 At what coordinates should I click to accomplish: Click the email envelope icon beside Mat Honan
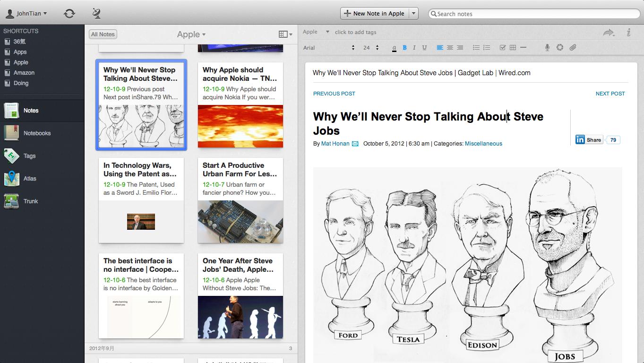click(x=355, y=144)
